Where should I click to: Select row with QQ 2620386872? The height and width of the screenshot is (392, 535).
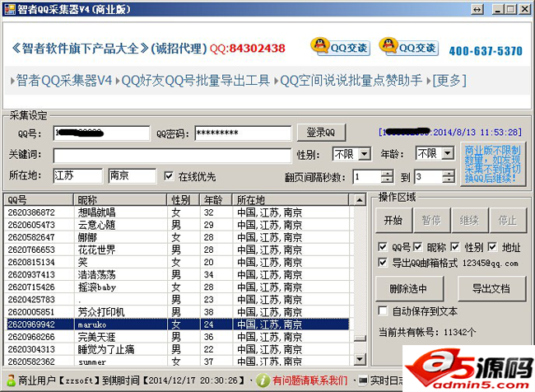point(177,212)
